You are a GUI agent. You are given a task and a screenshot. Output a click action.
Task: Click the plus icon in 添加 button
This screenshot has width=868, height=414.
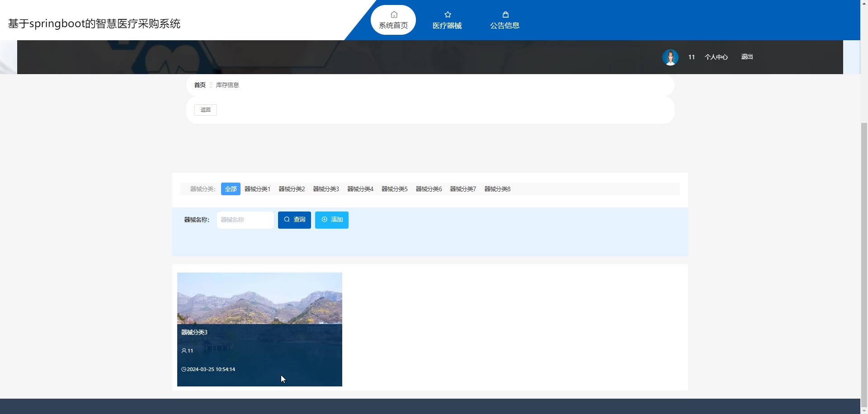pos(324,219)
